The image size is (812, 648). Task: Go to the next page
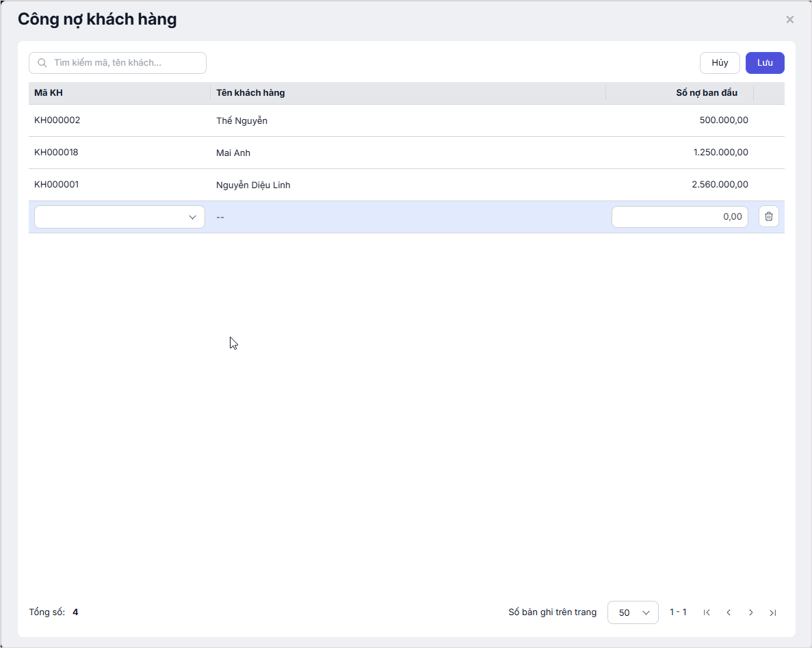[751, 613]
